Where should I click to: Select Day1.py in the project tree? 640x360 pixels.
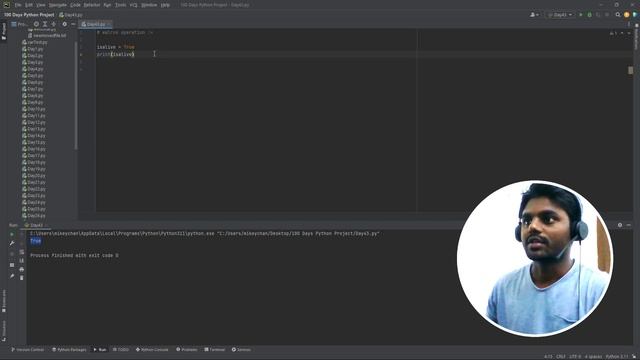(33, 49)
